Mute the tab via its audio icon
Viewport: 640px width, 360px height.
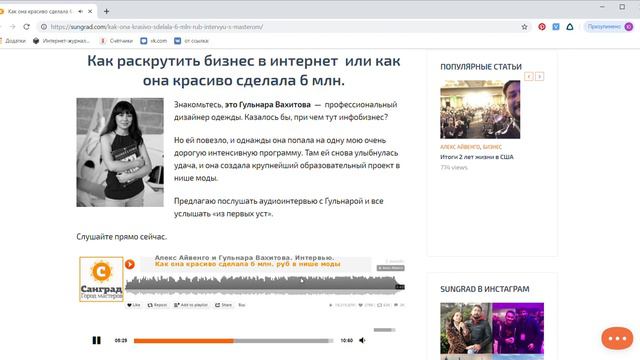tap(80, 11)
